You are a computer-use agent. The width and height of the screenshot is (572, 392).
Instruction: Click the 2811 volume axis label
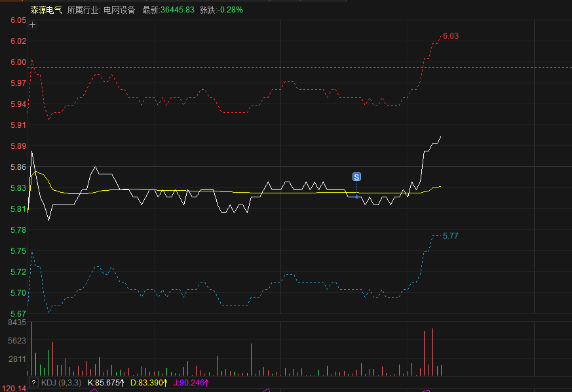tap(17, 359)
